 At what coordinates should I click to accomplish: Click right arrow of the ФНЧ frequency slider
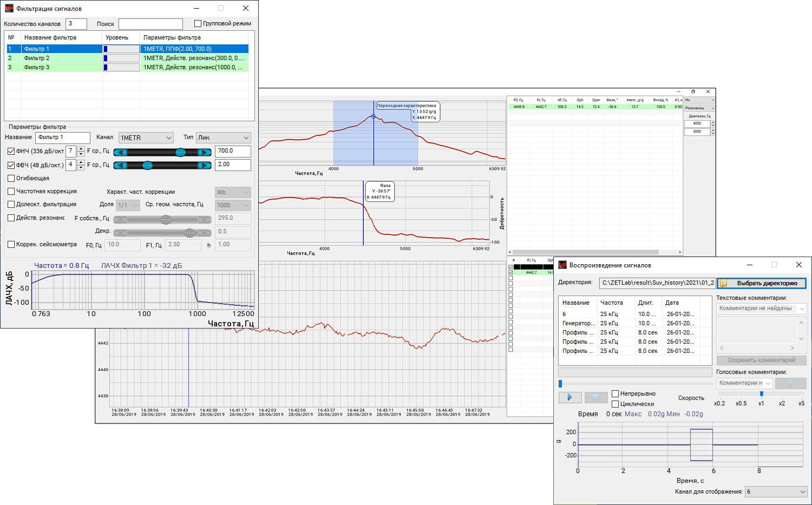(204, 152)
